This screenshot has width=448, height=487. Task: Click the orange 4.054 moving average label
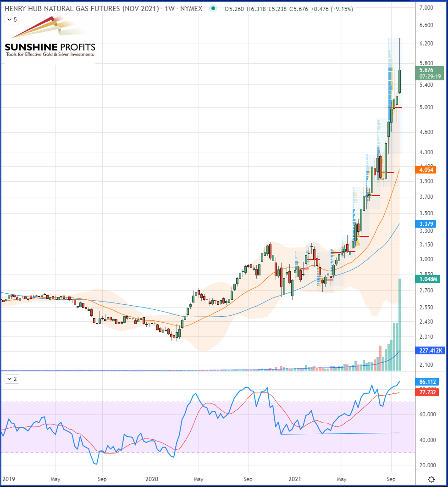pos(426,169)
